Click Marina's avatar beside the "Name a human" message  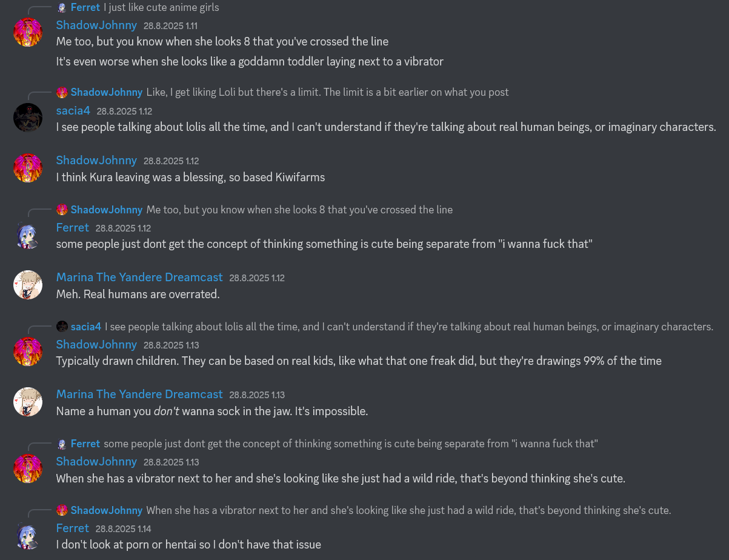point(28,401)
